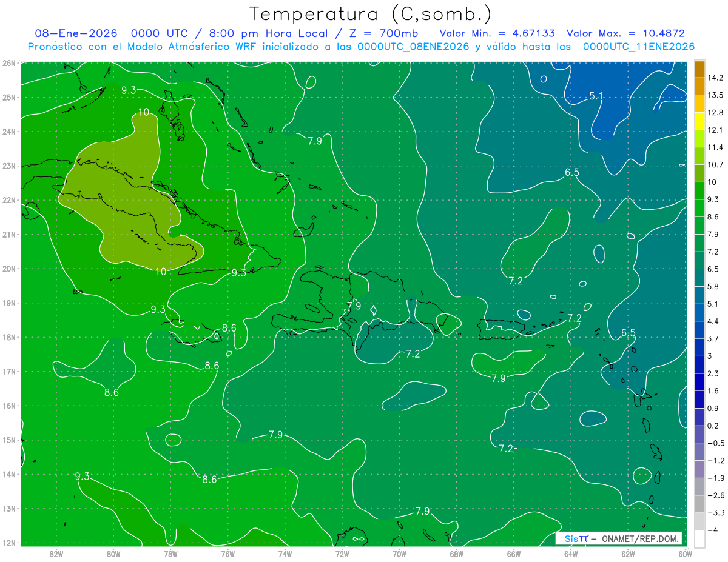This screenshot has width=728, height=562.
Task: Click latitude axis label "18N"
Action: (x=9, y=337)
